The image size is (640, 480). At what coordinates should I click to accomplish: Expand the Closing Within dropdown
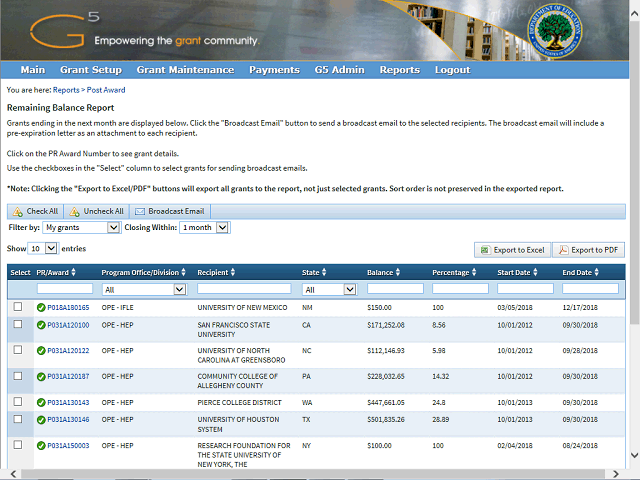click(x=205, y=228)
